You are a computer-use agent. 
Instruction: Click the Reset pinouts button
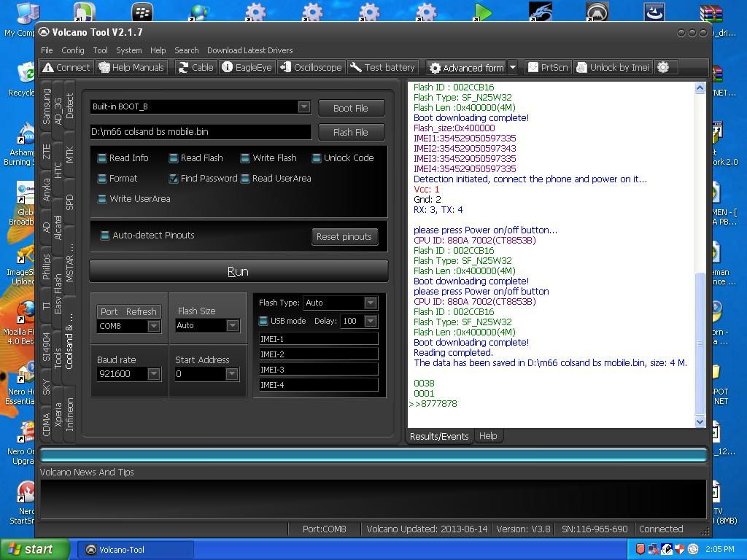[344, 236]
